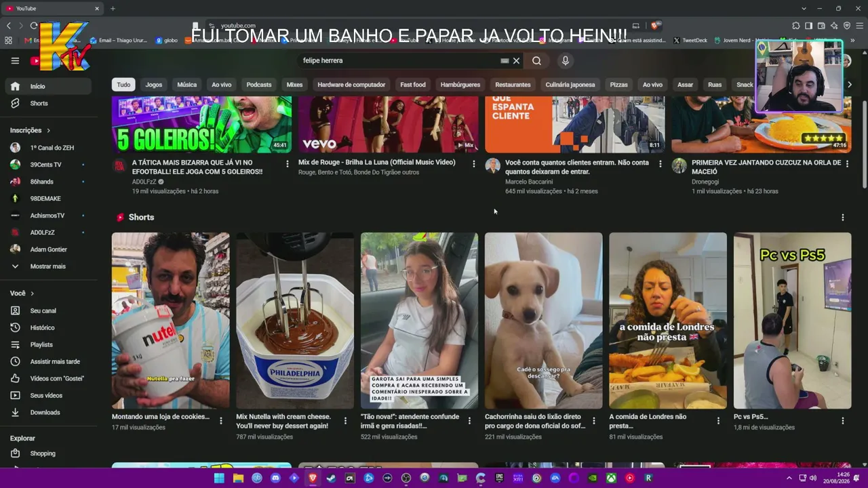Open Histórico in the sidebar

coord(47,327)
